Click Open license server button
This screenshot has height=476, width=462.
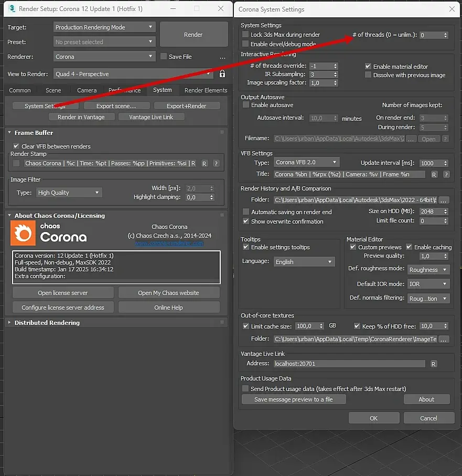(63, 293)
